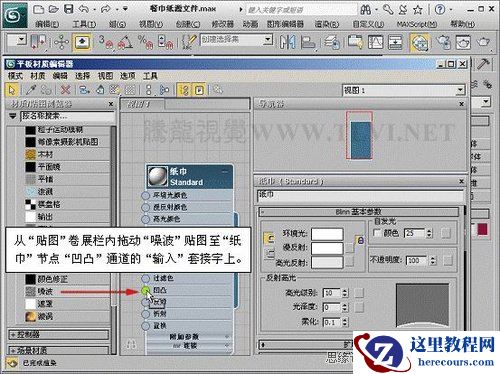Click the question mark help icon

(x=440, y=10)
